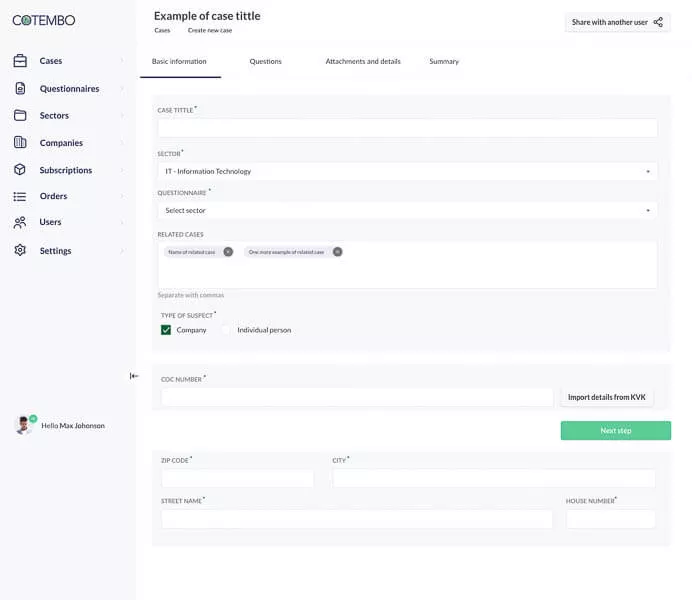
Task: Open Sectors in the sidebar
Action: [54, 116]
